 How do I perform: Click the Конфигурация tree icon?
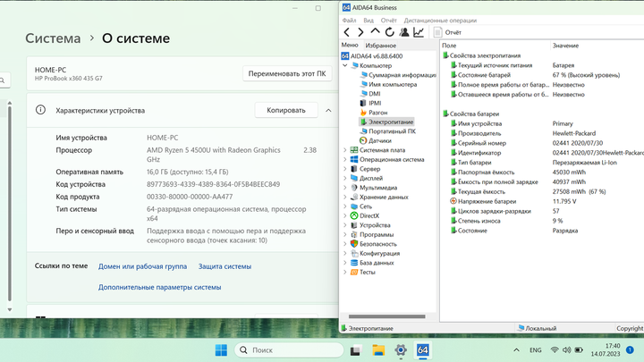pyautogui.click(x=354, y=253)
